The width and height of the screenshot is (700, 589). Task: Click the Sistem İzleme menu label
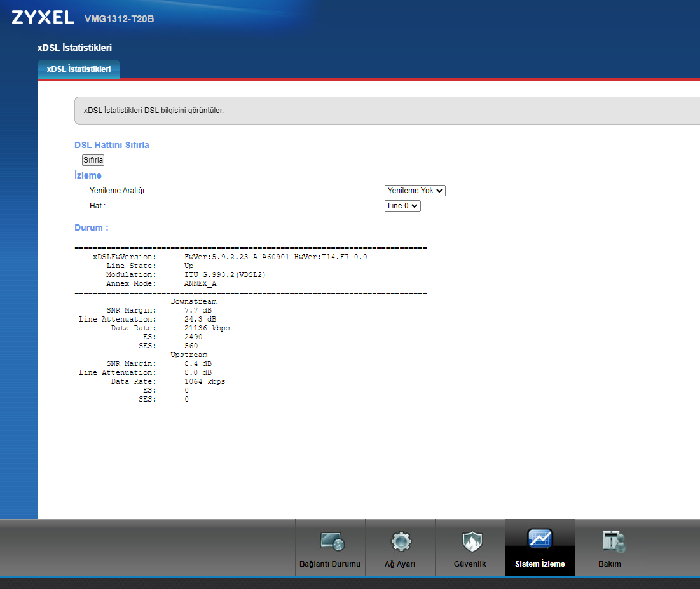click(x=540, y=564)
